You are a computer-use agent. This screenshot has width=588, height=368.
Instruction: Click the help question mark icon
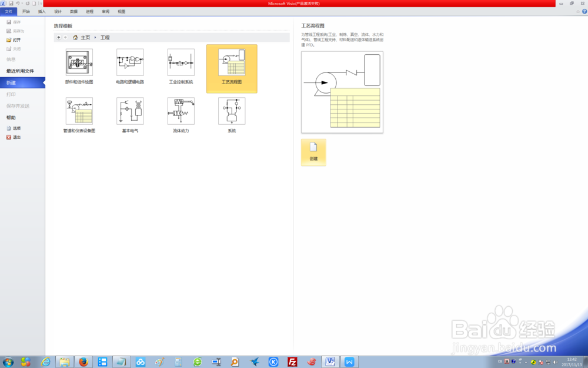584,12
